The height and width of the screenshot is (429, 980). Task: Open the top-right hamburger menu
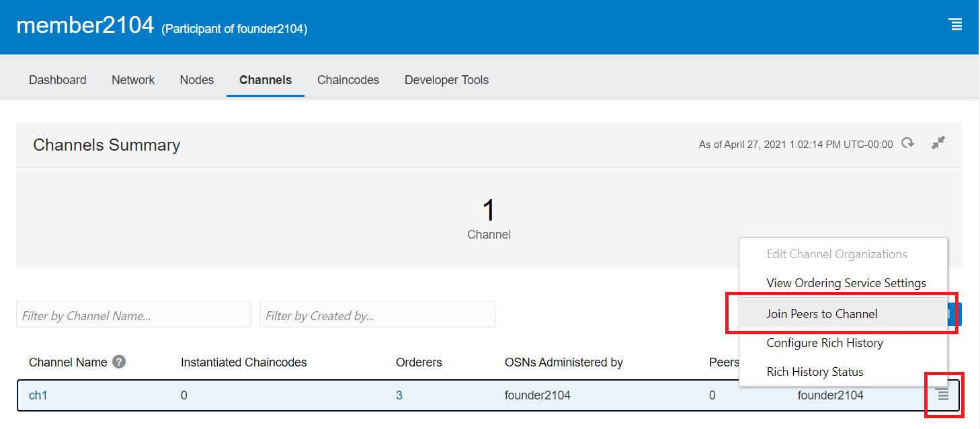(954, 25)
